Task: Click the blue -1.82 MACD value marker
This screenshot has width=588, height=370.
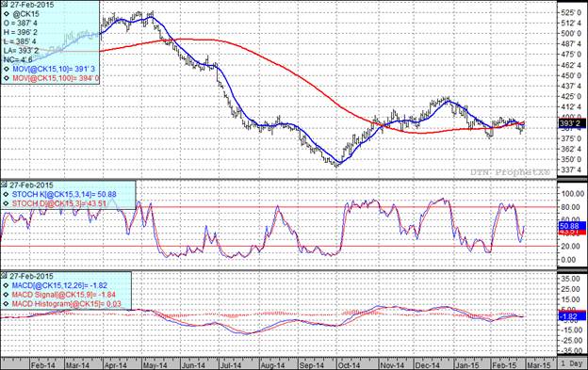Action: (572, 317)
